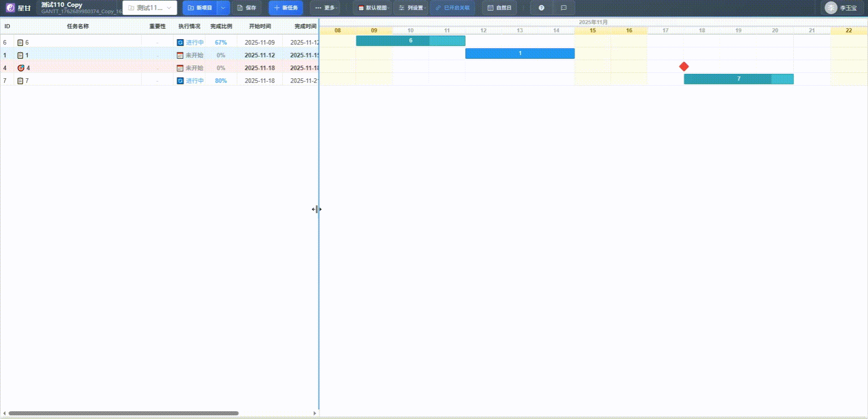
Task: Open the 列设置 column settings menu
Action: click(411, 7)
